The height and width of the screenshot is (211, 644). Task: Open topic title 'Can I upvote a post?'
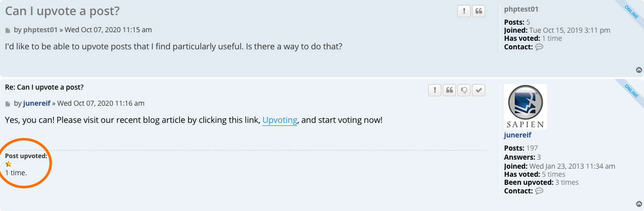tap(63, 11)
